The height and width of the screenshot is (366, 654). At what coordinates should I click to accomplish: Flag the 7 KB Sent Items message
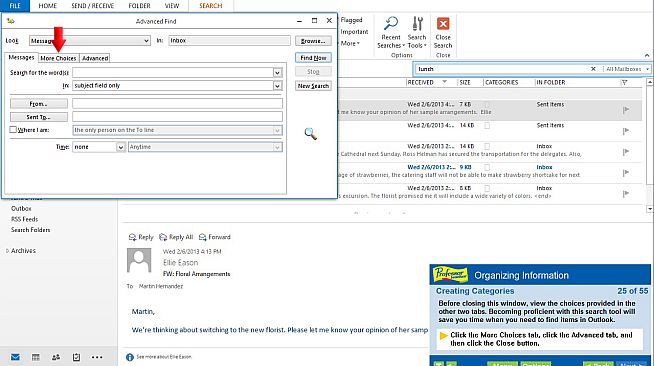click(626, 110)
